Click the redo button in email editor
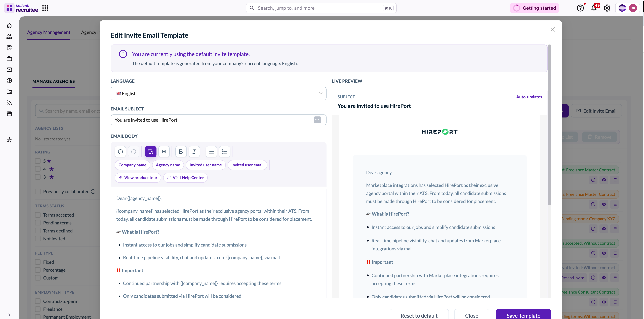The image size is (644, 319). point(134,151)
